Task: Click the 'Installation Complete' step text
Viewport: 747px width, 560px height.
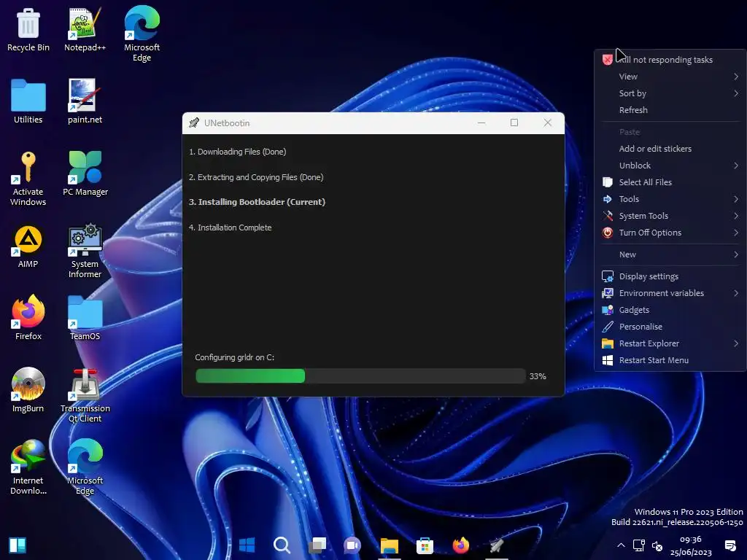Action: click(230, 227)
